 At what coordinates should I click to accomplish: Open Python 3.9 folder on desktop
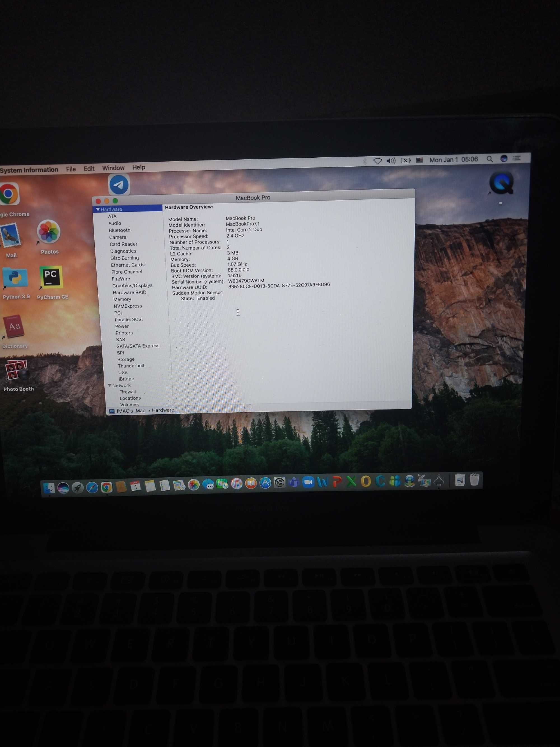[x=15, y=278]
